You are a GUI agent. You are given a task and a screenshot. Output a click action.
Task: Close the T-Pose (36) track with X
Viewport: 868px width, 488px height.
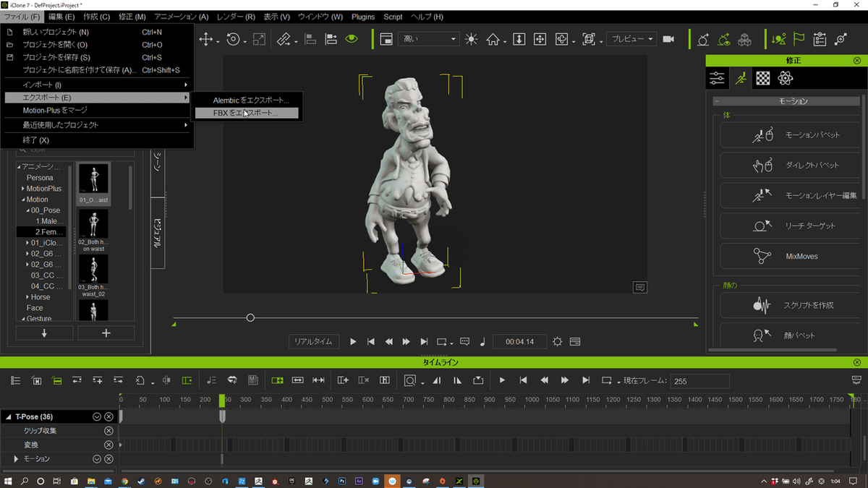109,416
